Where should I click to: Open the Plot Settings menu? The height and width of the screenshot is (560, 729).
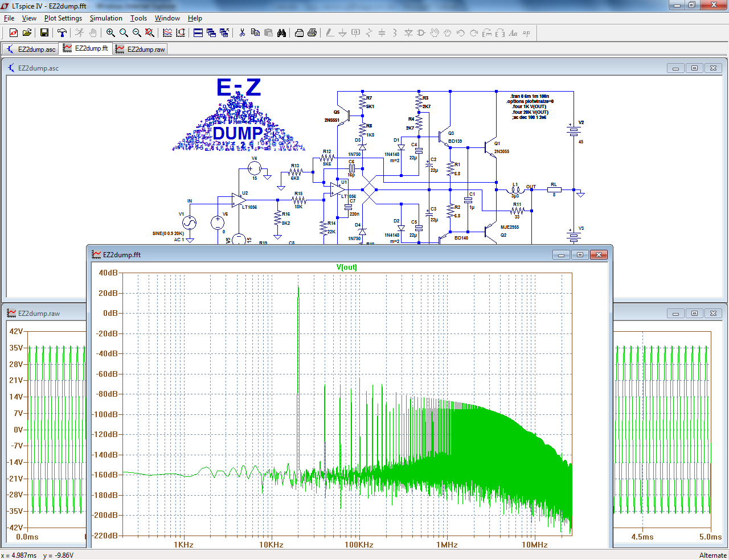63,18
